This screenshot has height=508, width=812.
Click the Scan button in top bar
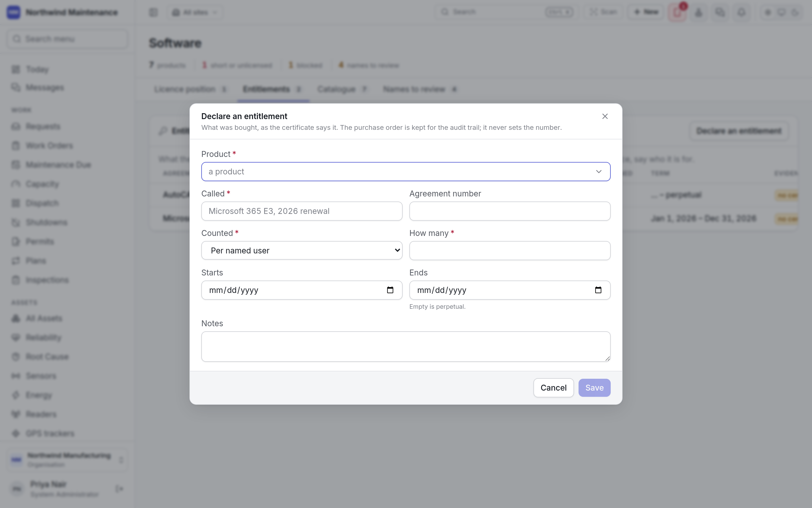click(x=603, y=12)
